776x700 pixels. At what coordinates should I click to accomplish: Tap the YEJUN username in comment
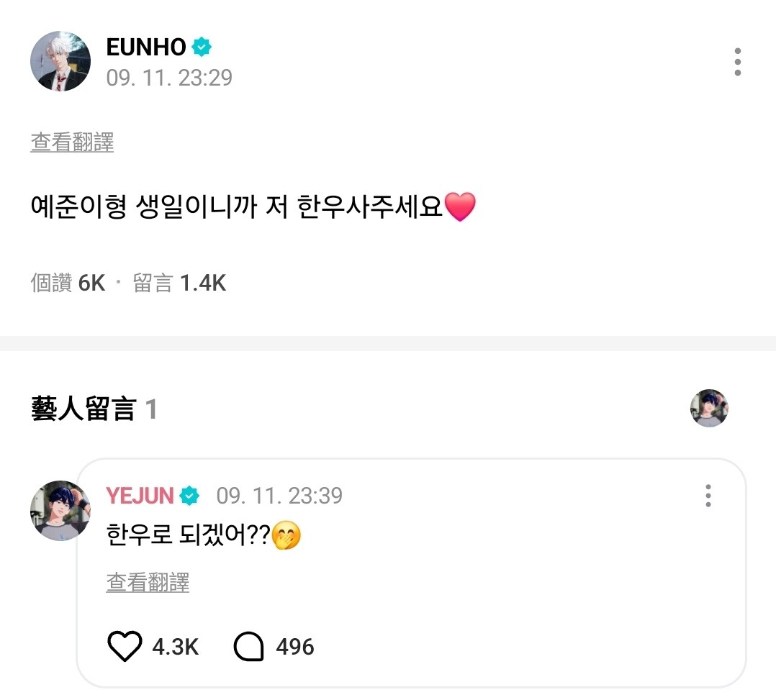[x=140, y=496]
